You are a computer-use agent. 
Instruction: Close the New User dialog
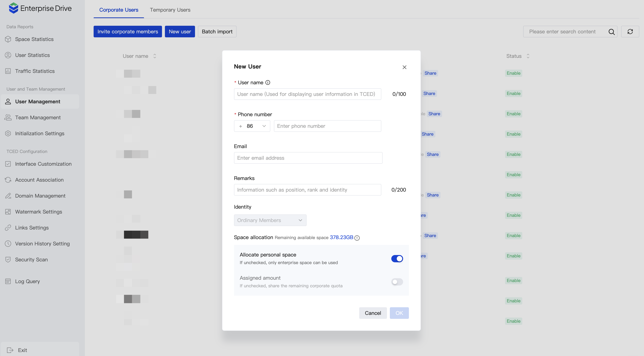point(404,67)
